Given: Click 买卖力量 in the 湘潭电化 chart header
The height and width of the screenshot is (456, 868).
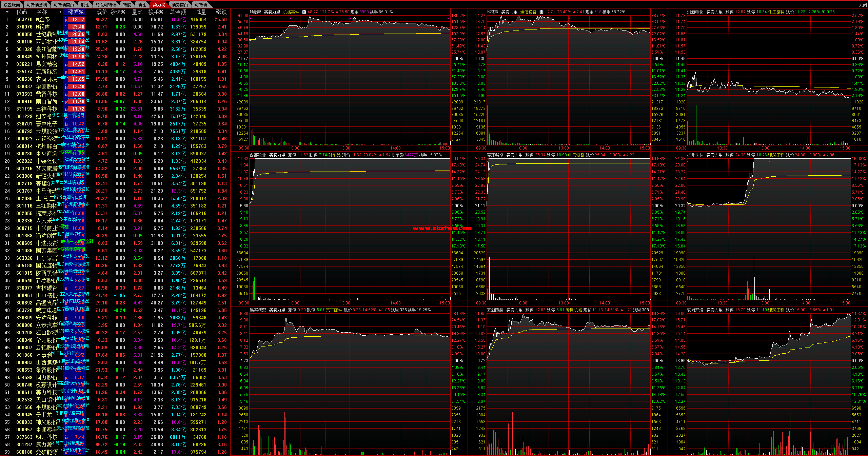Looking at the screenshot, I should (714, 12).
